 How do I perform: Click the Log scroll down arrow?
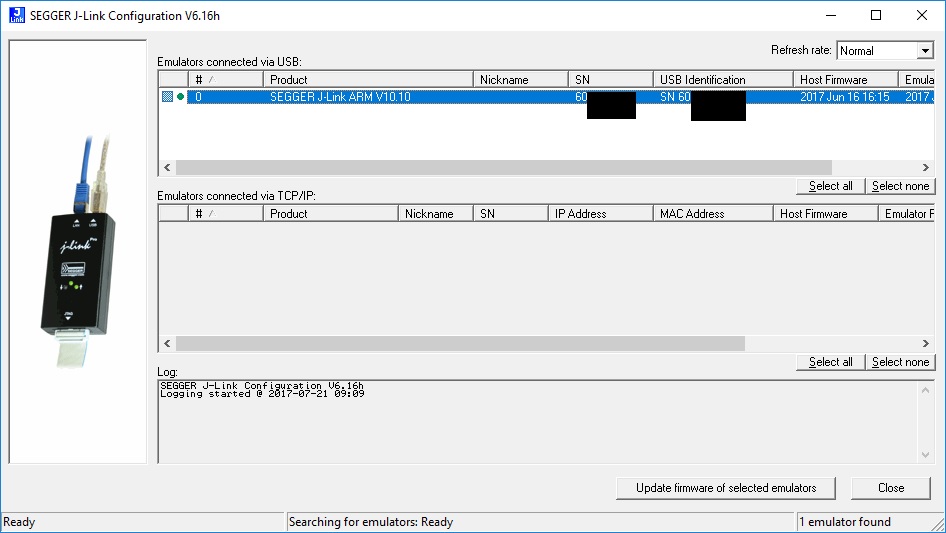925,455
